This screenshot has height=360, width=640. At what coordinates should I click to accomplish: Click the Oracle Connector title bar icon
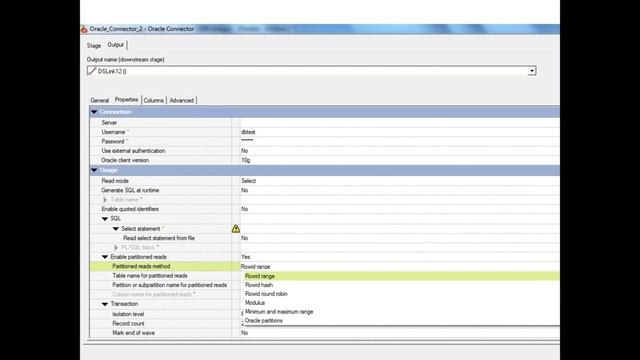tap(84, 29)
